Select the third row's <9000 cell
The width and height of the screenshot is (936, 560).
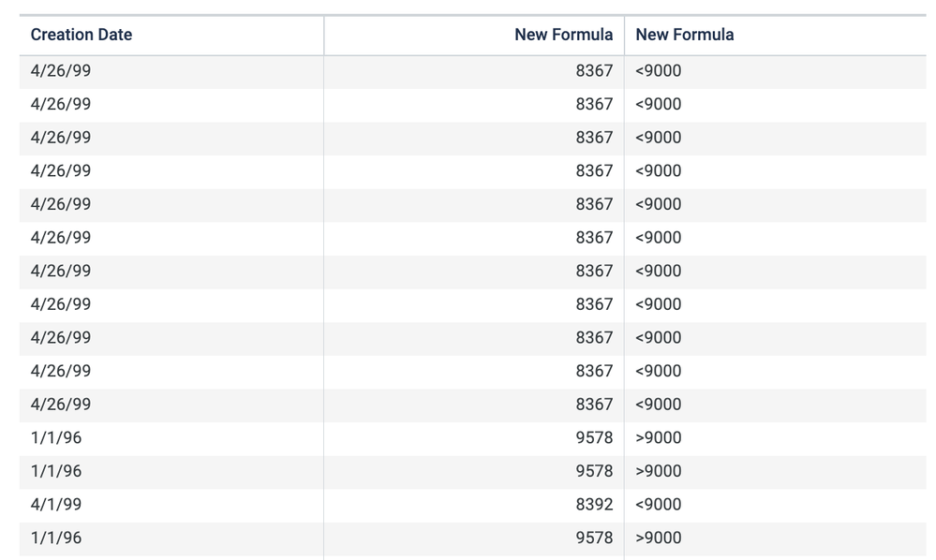tap(659, 138)
